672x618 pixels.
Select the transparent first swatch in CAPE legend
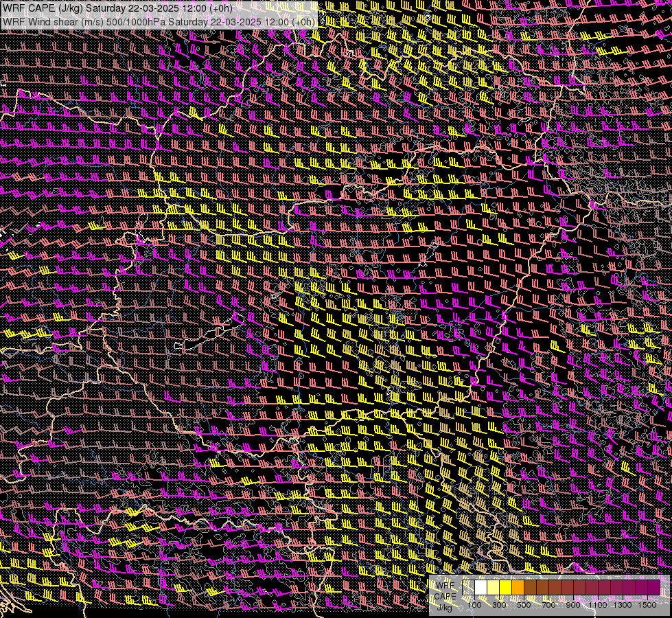point(468,588)
